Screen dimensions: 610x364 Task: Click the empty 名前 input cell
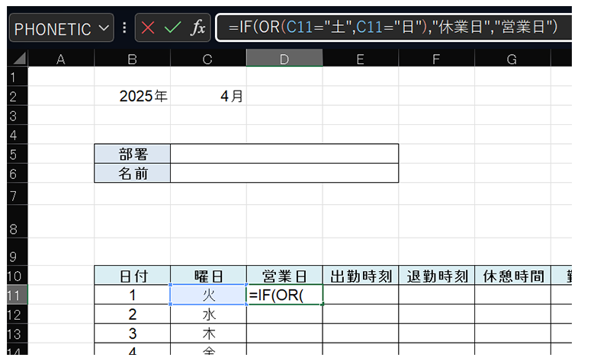point(284,174)
